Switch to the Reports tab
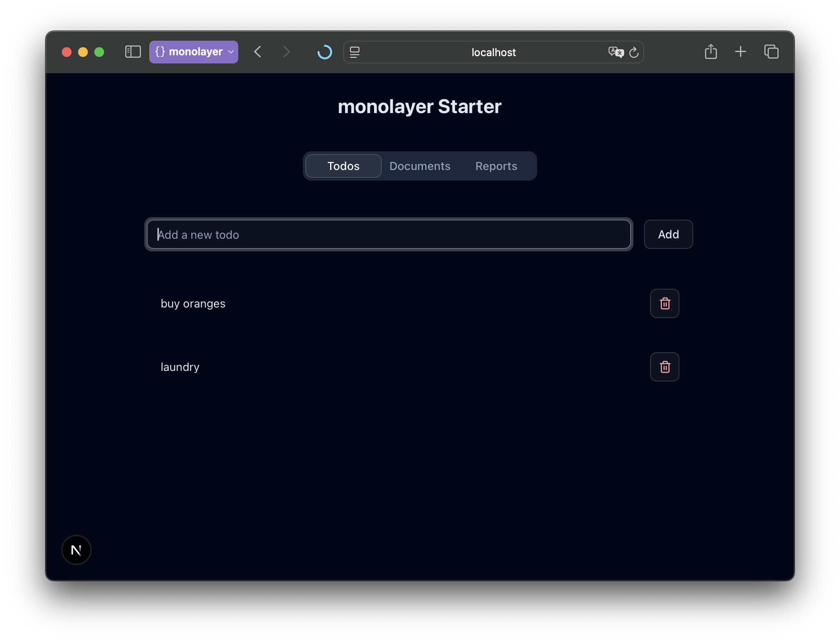 click(x=496, y=166)
